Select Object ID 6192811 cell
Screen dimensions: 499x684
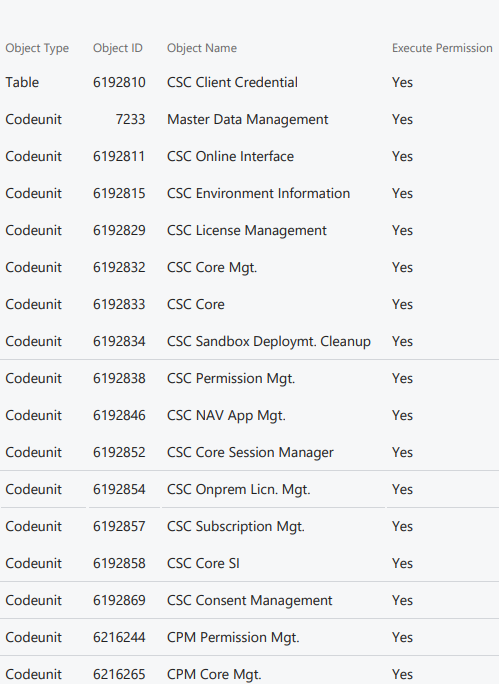[119, 156]
